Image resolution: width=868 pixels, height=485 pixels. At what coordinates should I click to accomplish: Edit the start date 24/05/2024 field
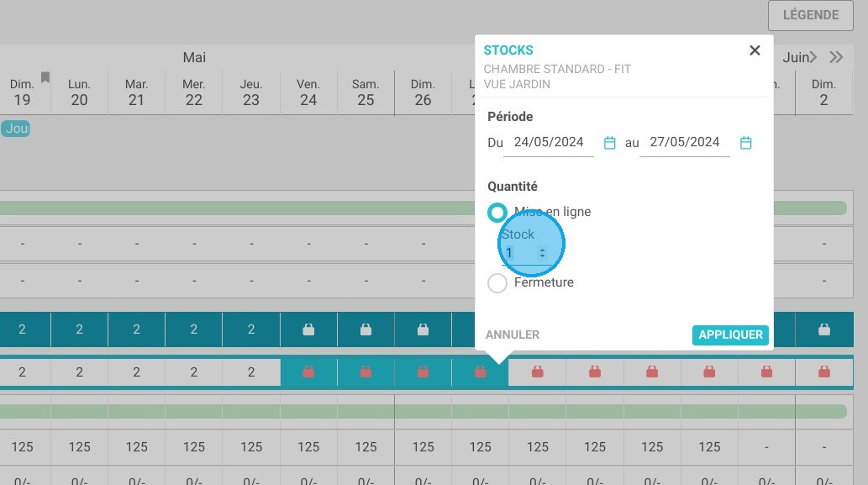[x=549, y=142]
